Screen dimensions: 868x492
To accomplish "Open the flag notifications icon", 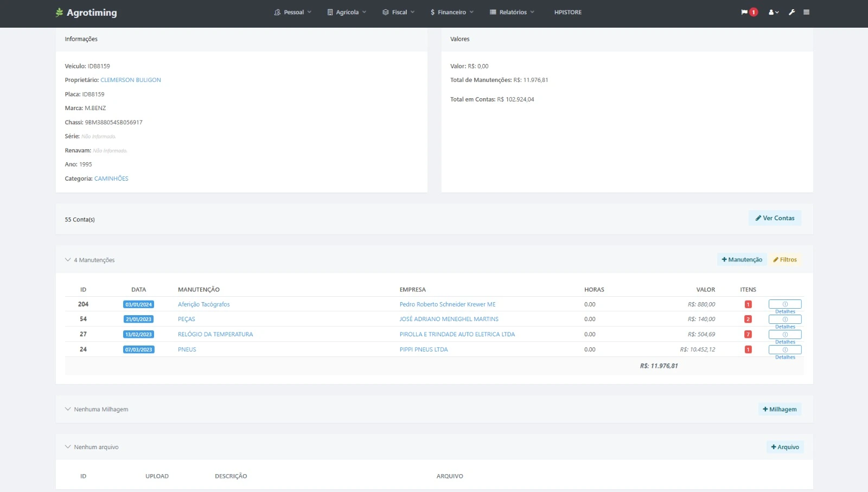I will (x=744, y=12).
